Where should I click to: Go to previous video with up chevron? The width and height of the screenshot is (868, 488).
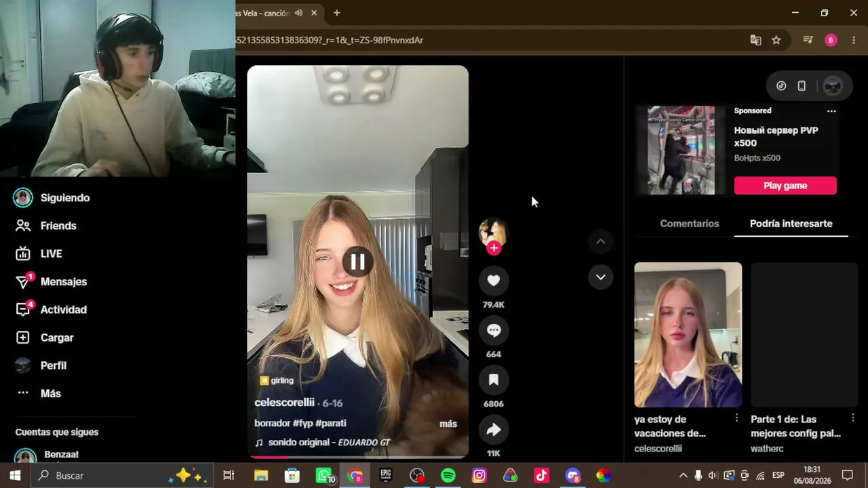point(600,241)
